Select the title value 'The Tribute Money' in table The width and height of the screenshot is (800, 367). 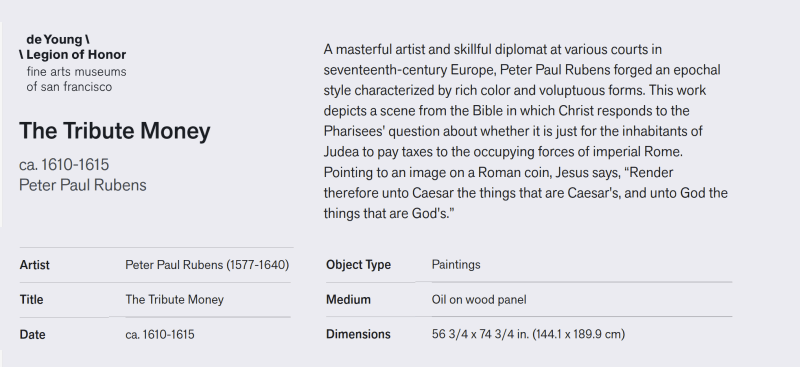[x=174, y=300]
